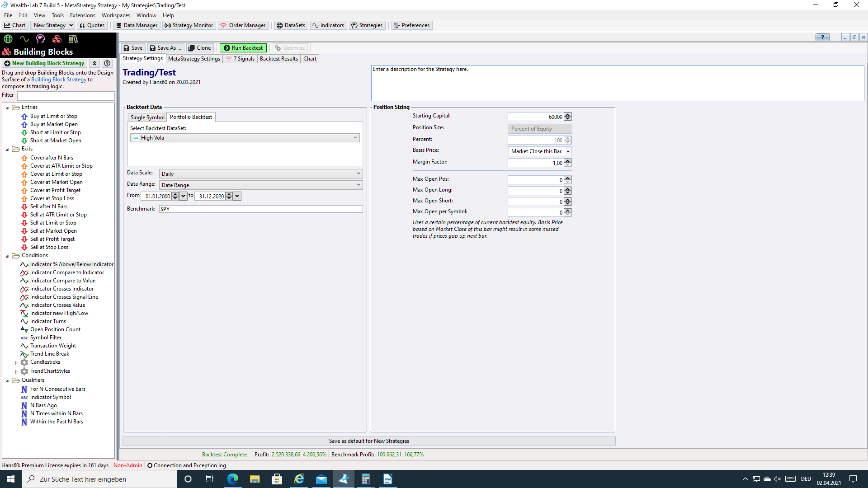Click the red cubes Building Blocks icon

(57, 39)
